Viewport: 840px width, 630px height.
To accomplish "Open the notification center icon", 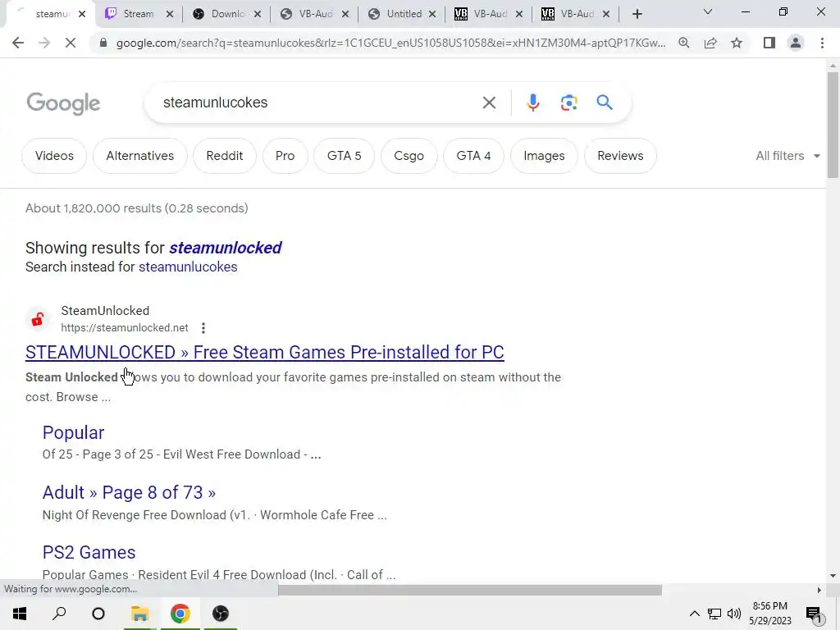I will point(814,614).
